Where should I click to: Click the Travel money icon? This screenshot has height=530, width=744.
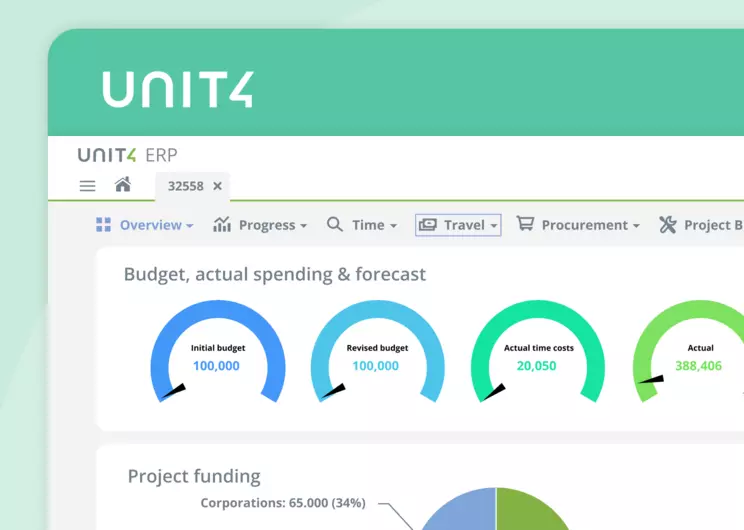point(428,224)
